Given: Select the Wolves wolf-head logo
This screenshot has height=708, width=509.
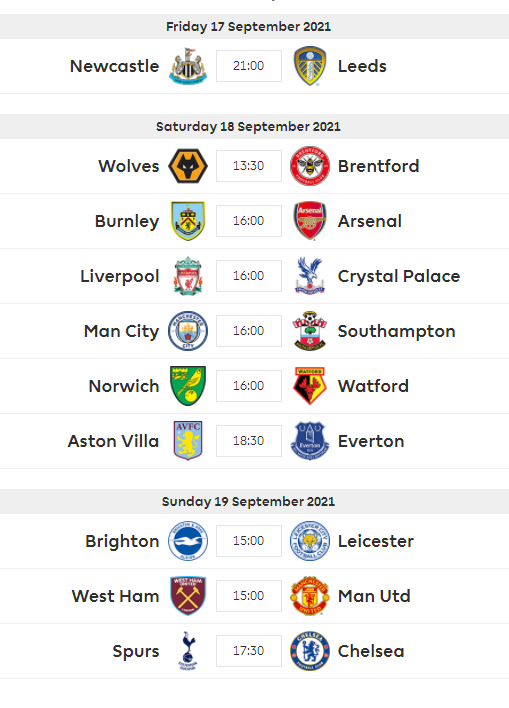Looking at the screenshot, I should [188, 166].
